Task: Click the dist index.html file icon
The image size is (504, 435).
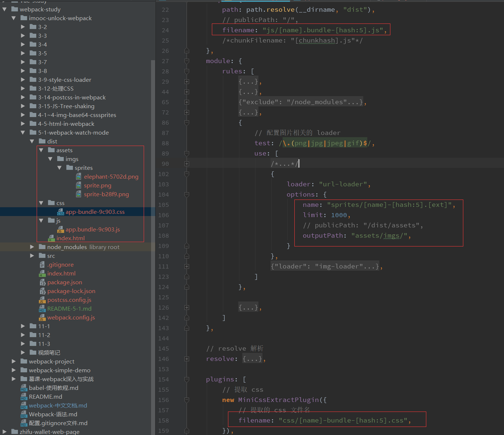Action: (51, 238)
